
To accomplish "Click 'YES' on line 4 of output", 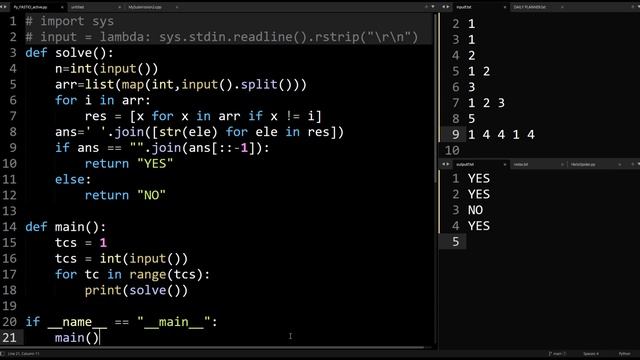I will [479, 226].
